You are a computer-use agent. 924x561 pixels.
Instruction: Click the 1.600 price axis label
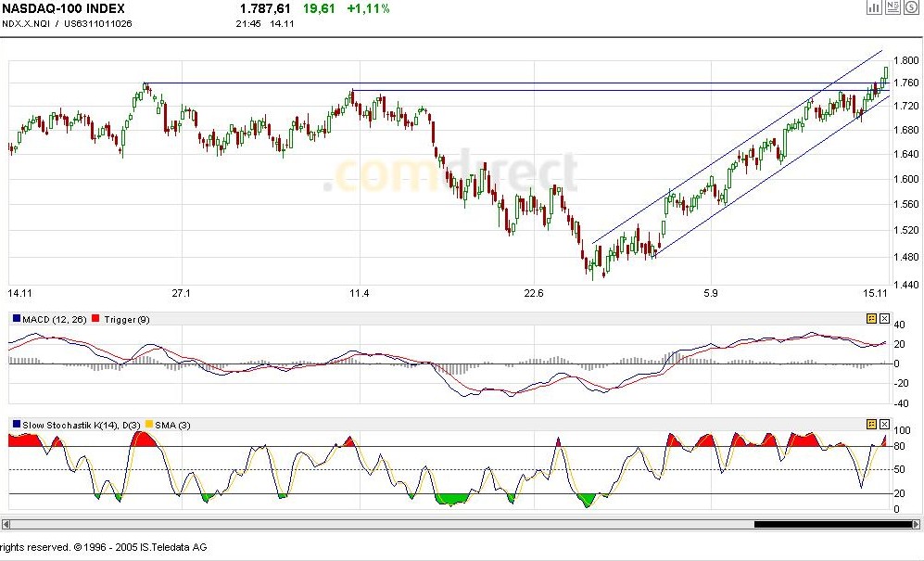coord(905,179)
